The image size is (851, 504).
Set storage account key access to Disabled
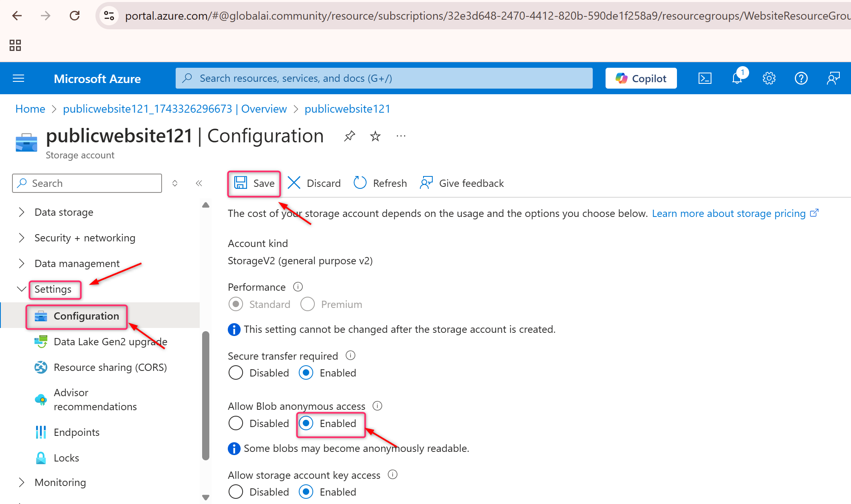click(x=236, y=492)
